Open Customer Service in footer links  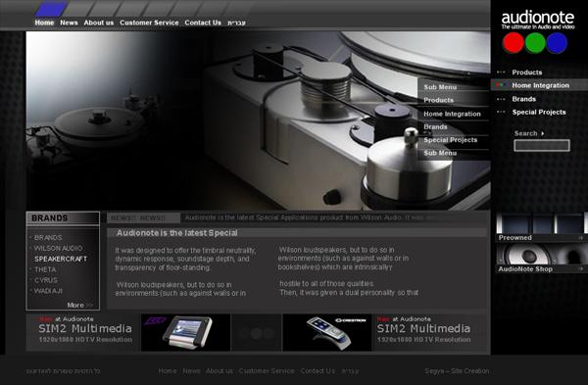[x=267, y=371]
